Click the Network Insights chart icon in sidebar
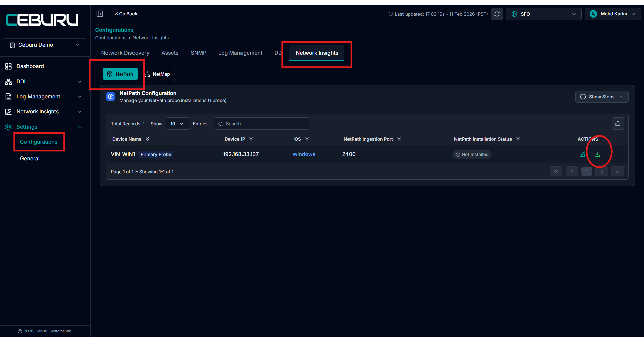 click(x=8, y=112)
